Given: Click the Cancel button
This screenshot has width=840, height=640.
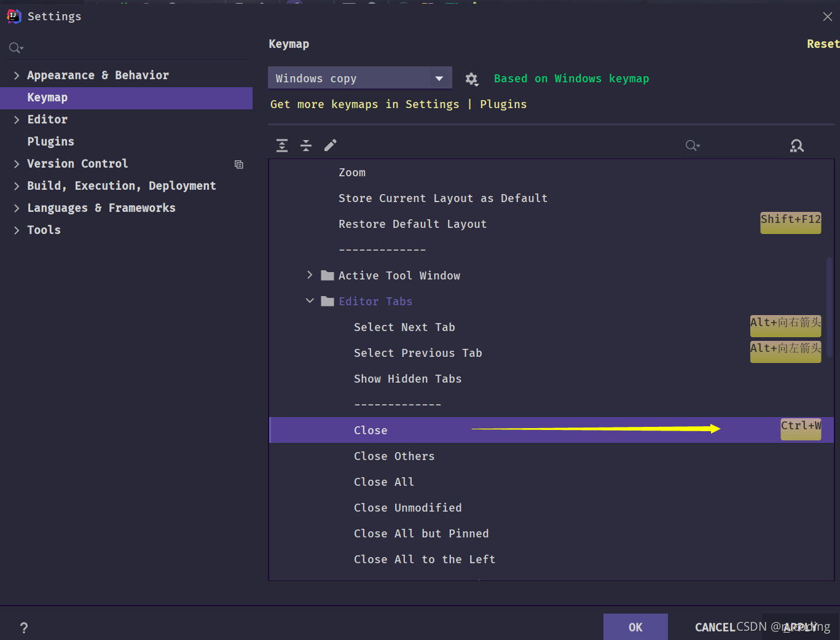Looking at the screenshot, I should pos(715,627).
